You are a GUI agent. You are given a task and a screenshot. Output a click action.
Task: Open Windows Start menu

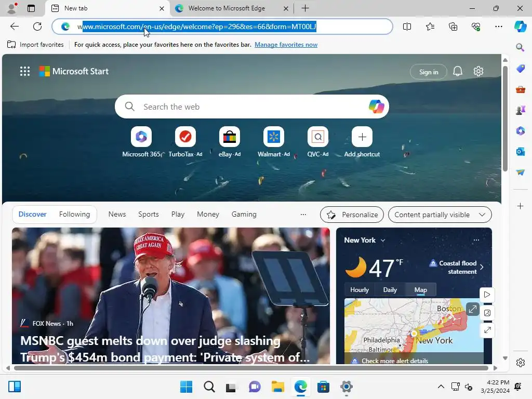[x=186, y=387]
